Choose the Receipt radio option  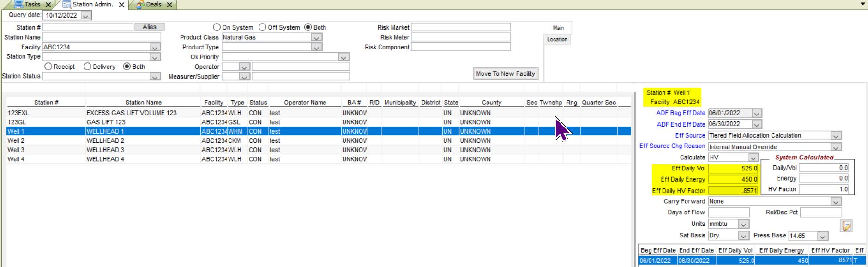(48, 67)
